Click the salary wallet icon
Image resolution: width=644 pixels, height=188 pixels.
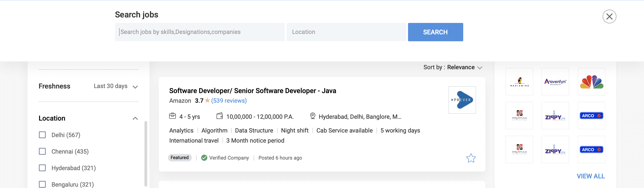(x=219, y=116)
